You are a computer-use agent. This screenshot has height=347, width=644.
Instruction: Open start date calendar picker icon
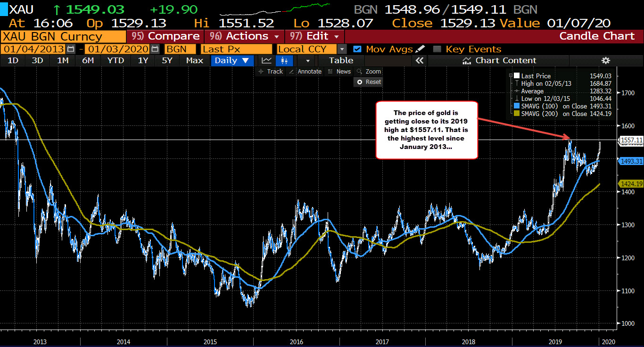[x=71, y=49]
